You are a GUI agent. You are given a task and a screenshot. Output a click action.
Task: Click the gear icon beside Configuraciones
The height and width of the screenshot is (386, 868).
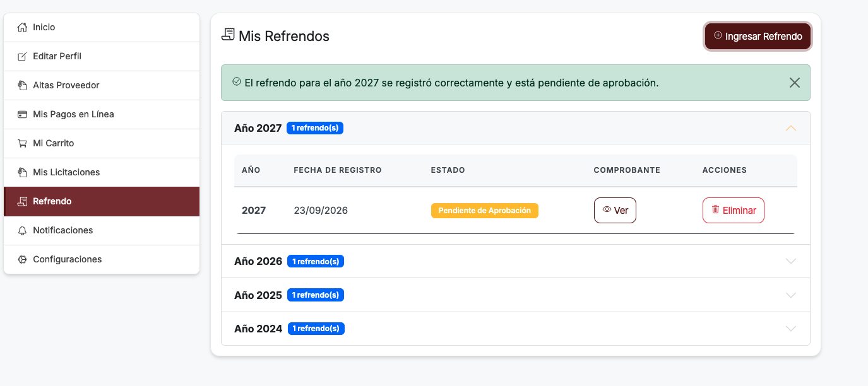(x=22, y=259)
